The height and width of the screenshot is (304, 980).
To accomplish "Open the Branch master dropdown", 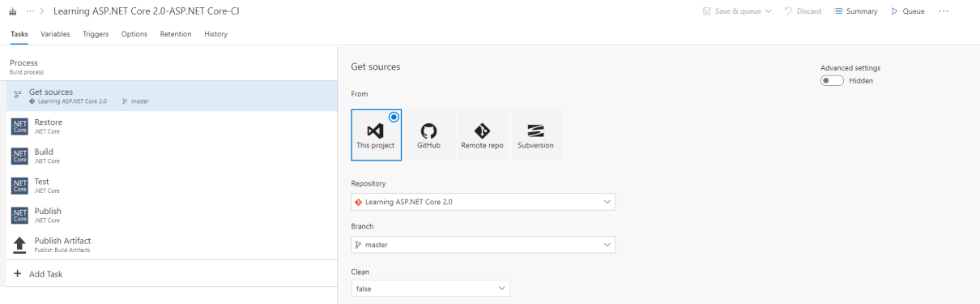I will tap(483, 245).
